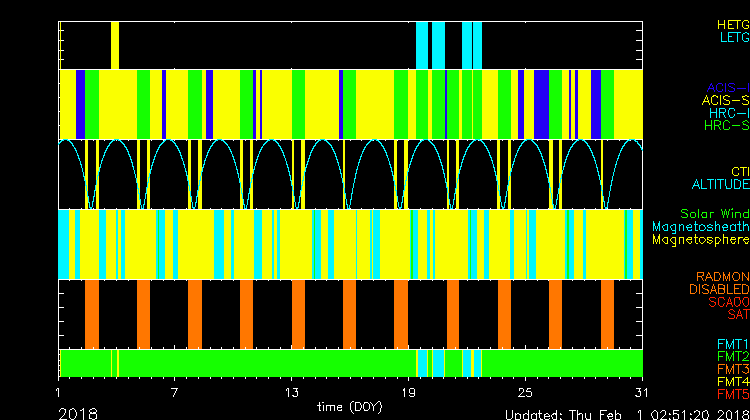Select the HRC-S legend entry

[725, 126]
